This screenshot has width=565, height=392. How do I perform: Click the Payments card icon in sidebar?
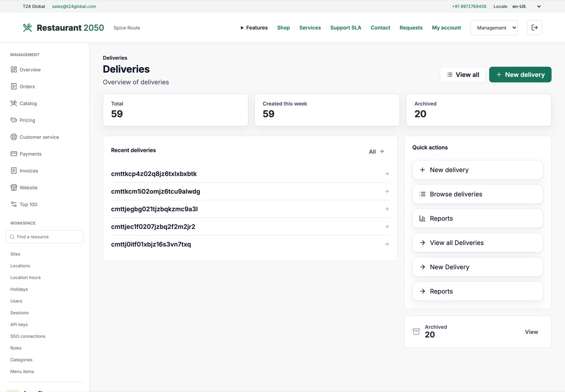pos(14,154)
